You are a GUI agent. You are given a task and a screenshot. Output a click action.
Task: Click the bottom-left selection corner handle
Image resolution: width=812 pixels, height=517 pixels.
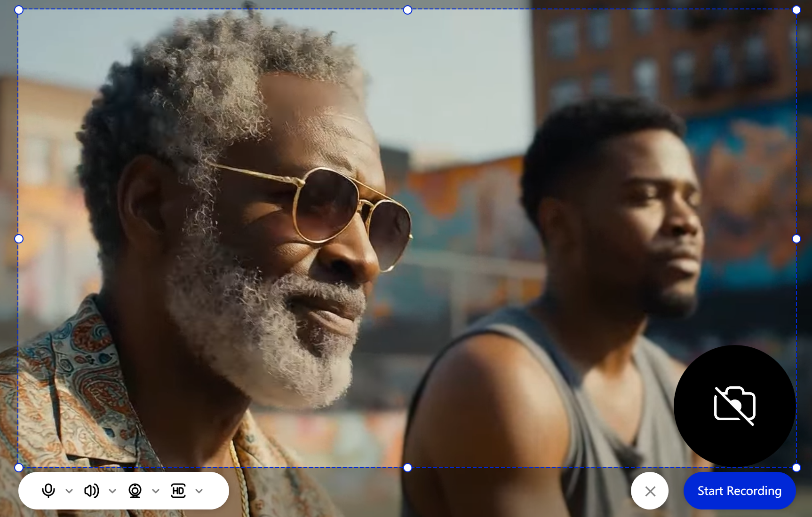pos(19,468)
